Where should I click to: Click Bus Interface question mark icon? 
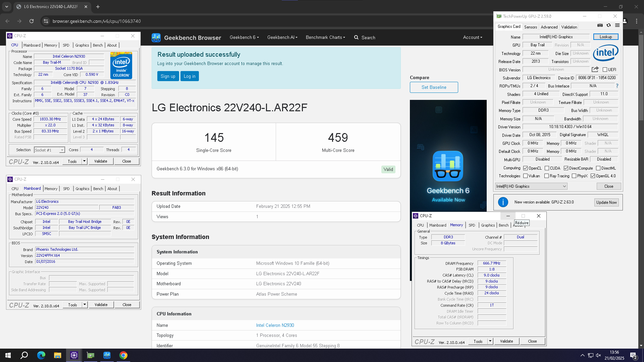(617, 86)
